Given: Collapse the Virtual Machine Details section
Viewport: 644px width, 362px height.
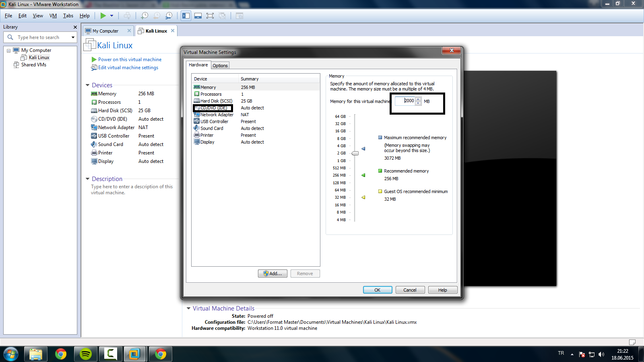Looking at the screenshot, I should pos(188,309).
